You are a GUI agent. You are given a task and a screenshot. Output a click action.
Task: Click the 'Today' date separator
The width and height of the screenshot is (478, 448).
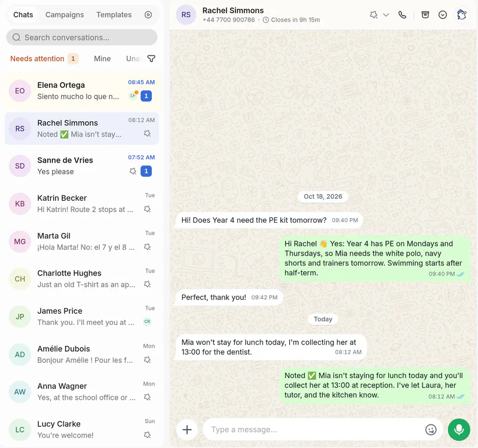pyautogui.click(x=323, y=319)
